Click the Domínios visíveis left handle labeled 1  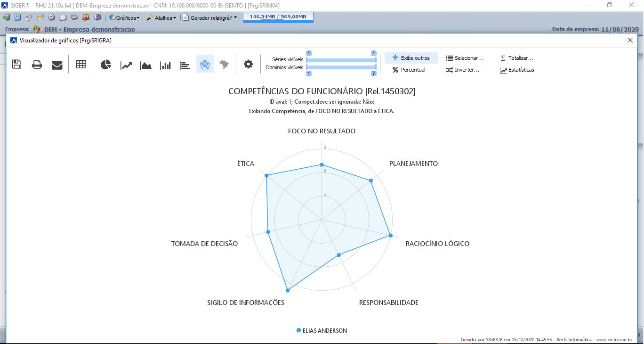[x=308, y=74]
